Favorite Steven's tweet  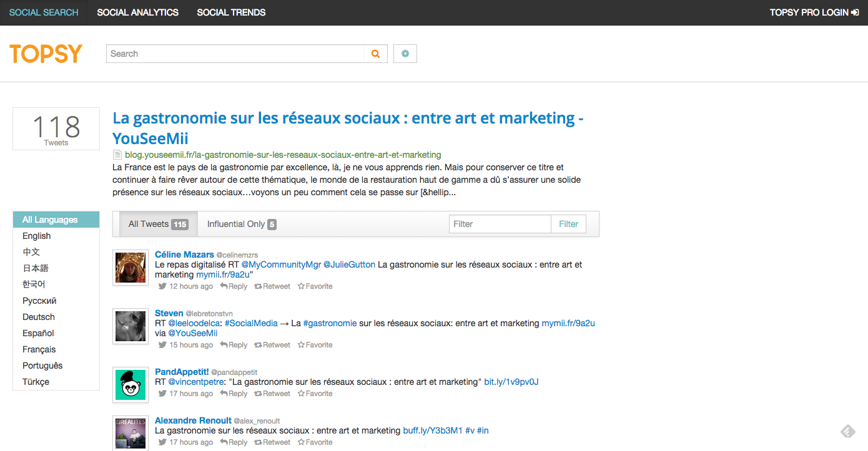pyautogui.click(x=315, y=345)
